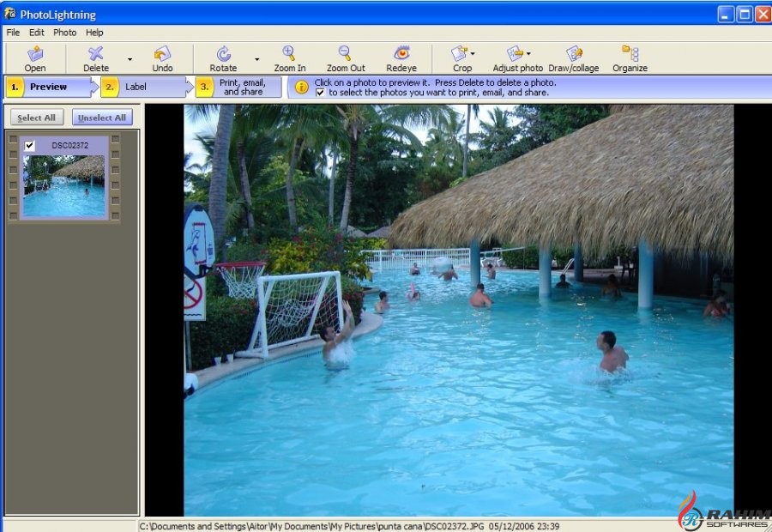Expand the Adjust photo dropdown arrow

coord(528,53)
